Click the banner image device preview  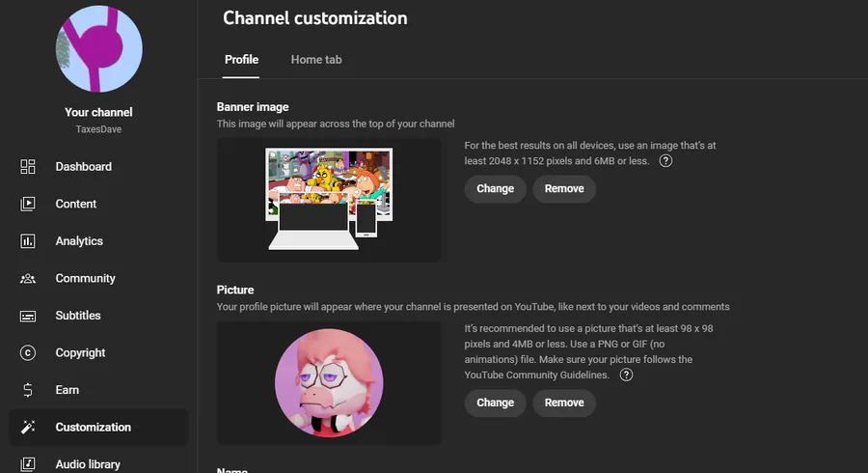click(329, 200)
